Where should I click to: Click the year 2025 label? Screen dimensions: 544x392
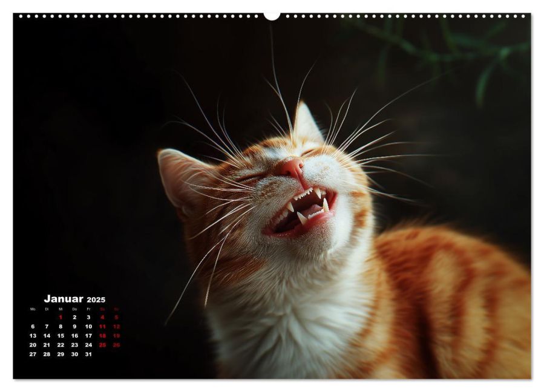(96, 300)
